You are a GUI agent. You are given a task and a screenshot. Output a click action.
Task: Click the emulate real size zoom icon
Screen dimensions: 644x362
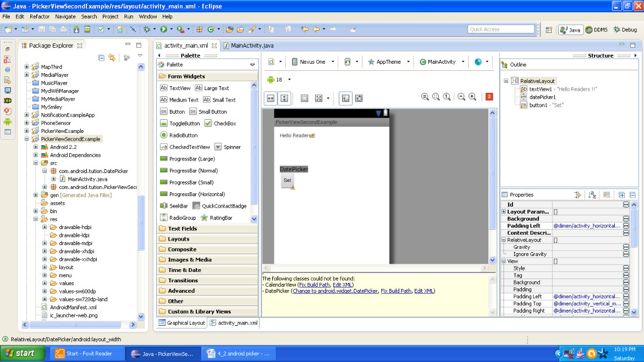point(425,97)
